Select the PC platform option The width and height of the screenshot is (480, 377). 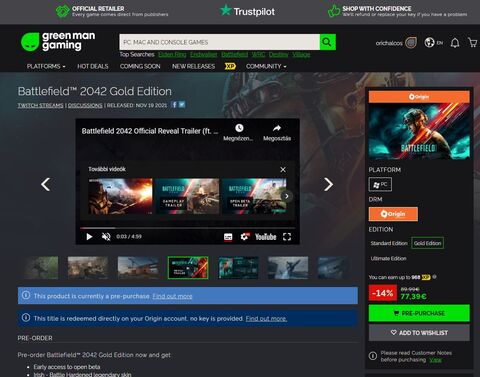380,184
